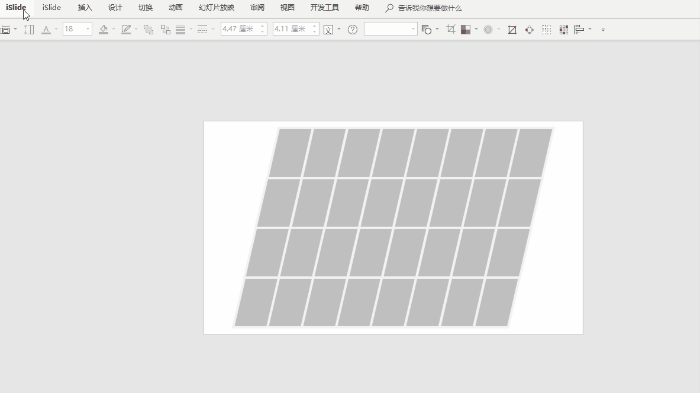Open the 插入 ribbon tab
This screenshot has height=393, width=700.
[x=85, y=8]
